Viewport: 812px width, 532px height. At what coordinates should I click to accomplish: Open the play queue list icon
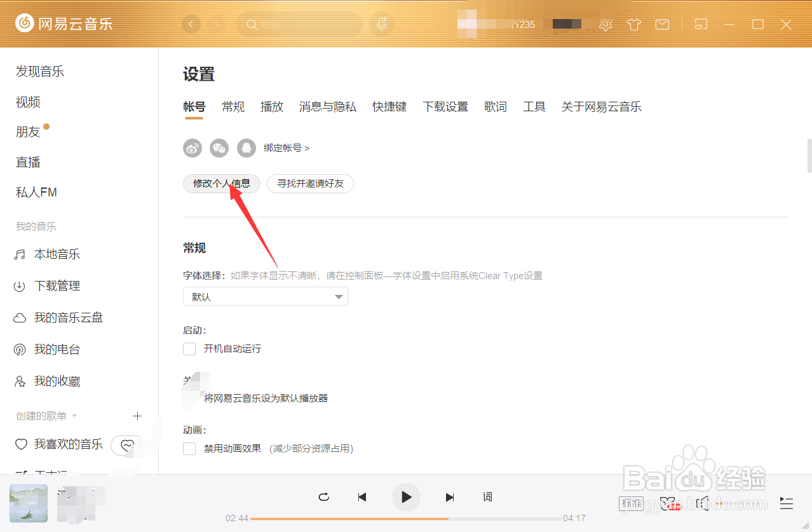click(787, 504)
